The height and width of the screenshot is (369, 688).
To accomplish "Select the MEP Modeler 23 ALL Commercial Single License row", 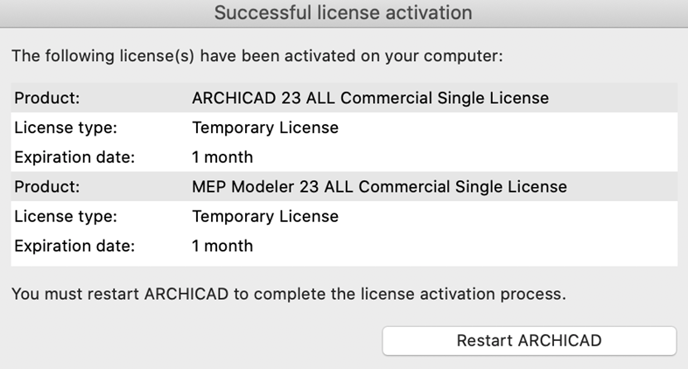I will [344, 186].
